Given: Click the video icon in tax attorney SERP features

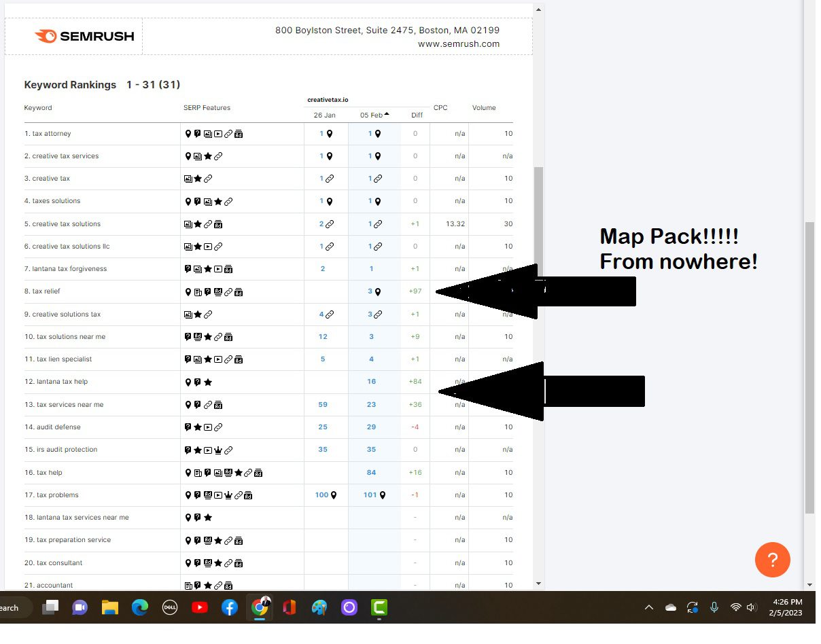Looking at the screenshot, I should [x=218, y=134].
